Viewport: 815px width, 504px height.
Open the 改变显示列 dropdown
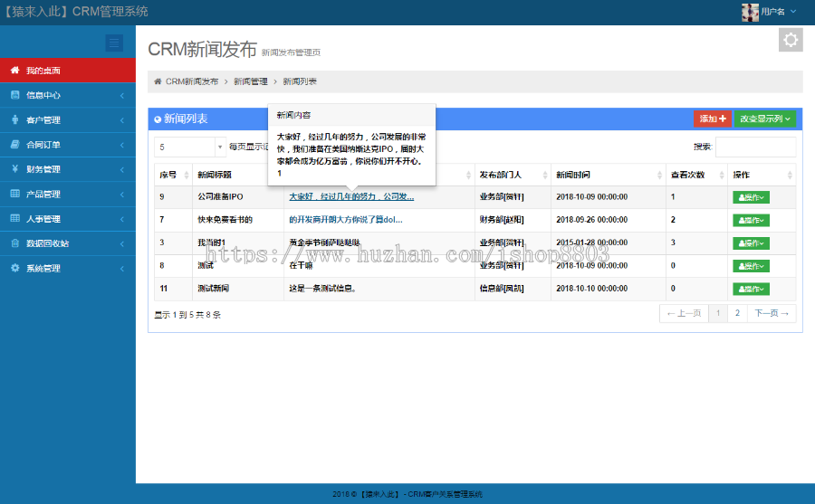coord(765,119)
